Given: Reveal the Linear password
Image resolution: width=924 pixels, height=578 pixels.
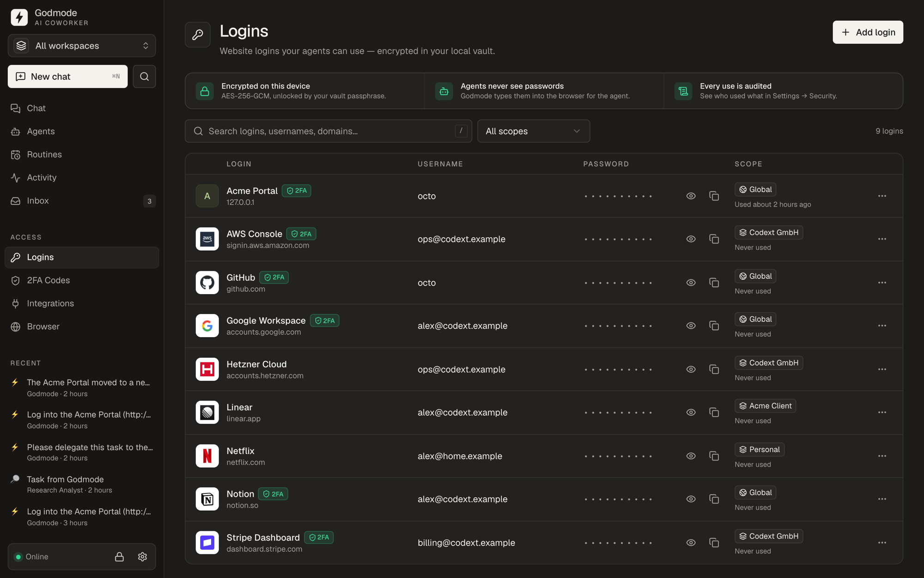Looking at the screenshot, I should [x=691, y=412].
